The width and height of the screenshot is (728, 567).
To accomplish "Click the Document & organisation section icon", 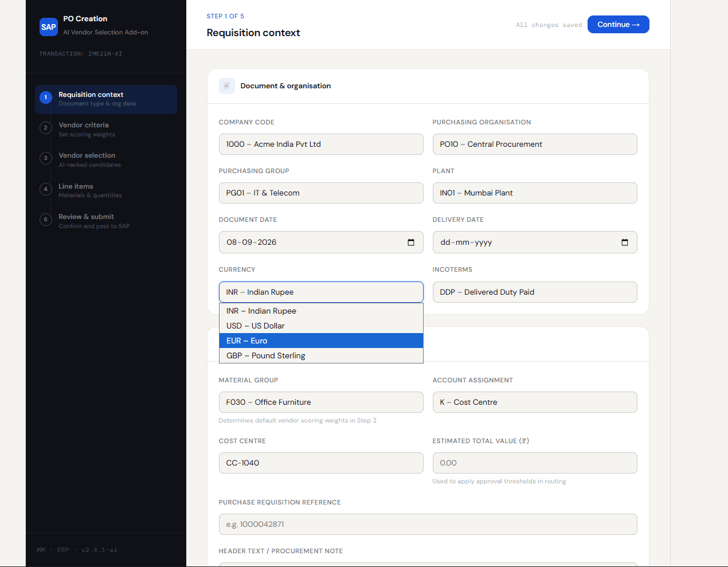I will pos(226,86).
